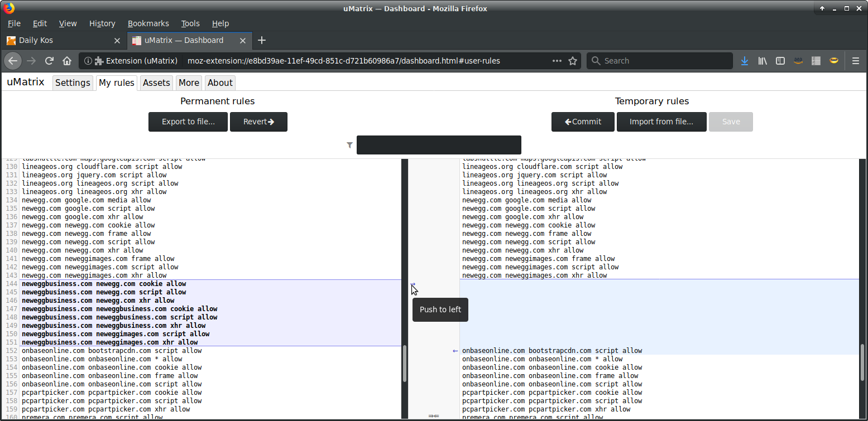
Task: Switch to the Settings tab
Action: pos(73,83)
